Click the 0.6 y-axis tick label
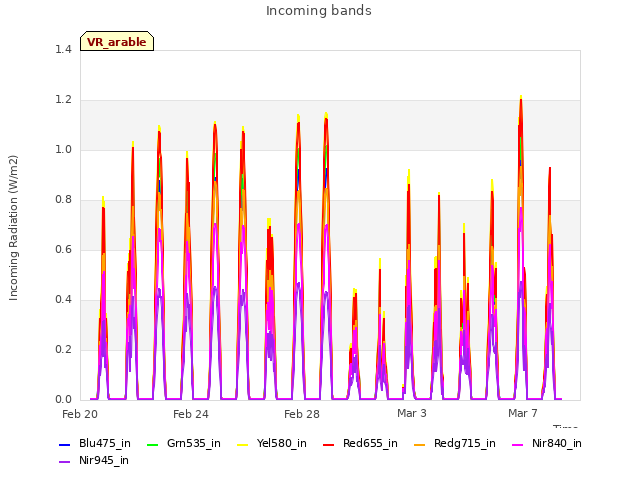This screenshot has width=640, height=480. click(x=63, y=250)
